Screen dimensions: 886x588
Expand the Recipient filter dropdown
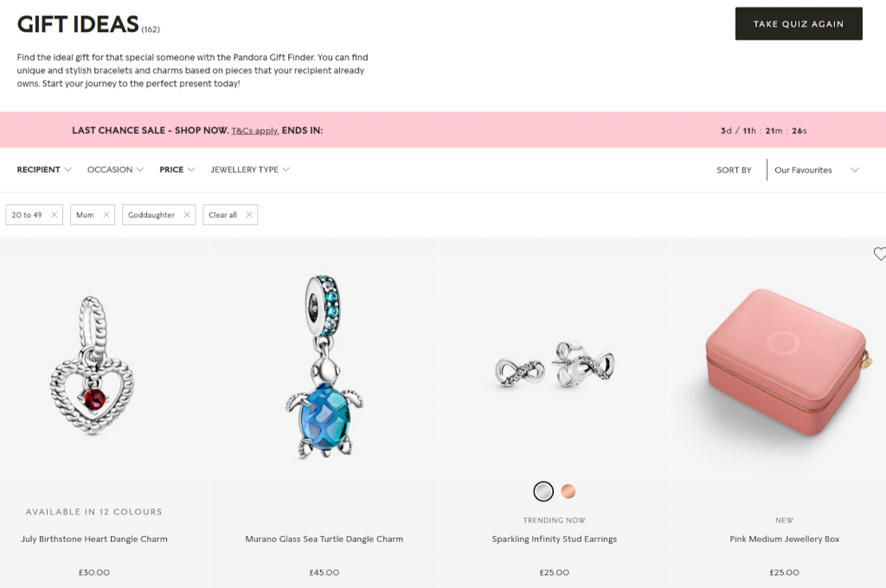coord(44,169)
